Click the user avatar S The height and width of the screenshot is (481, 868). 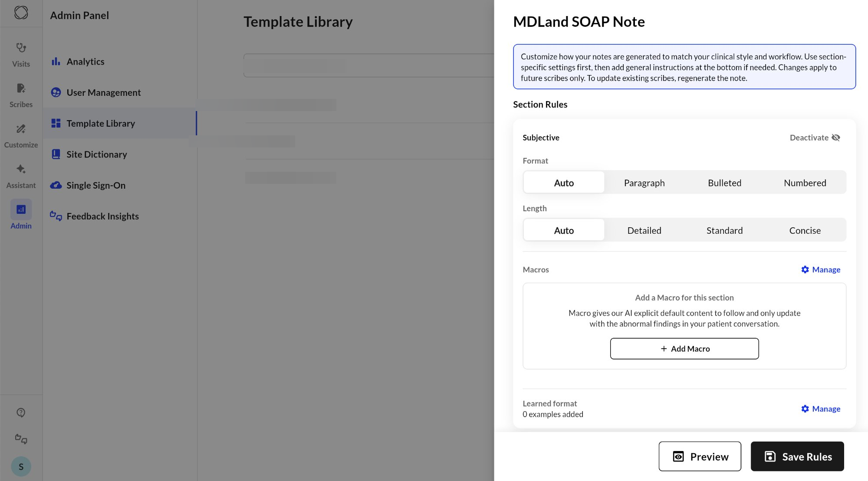pos(21,467)
